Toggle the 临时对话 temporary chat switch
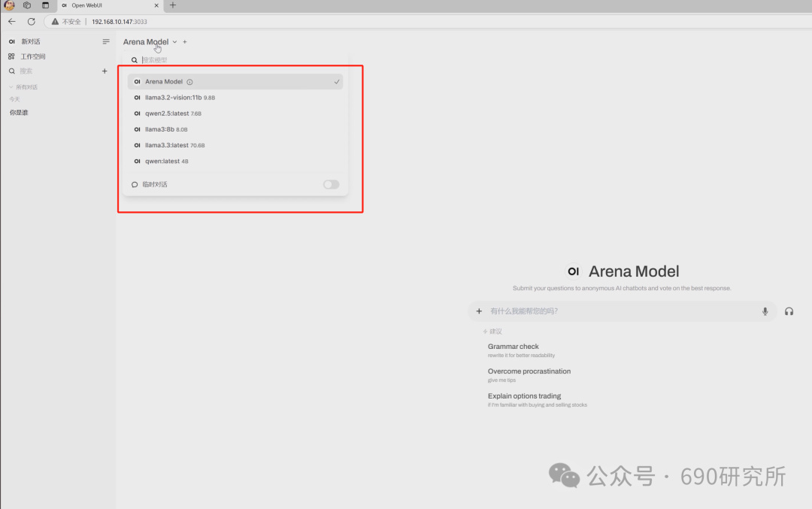The image size is (812, 509). (332, 184)
